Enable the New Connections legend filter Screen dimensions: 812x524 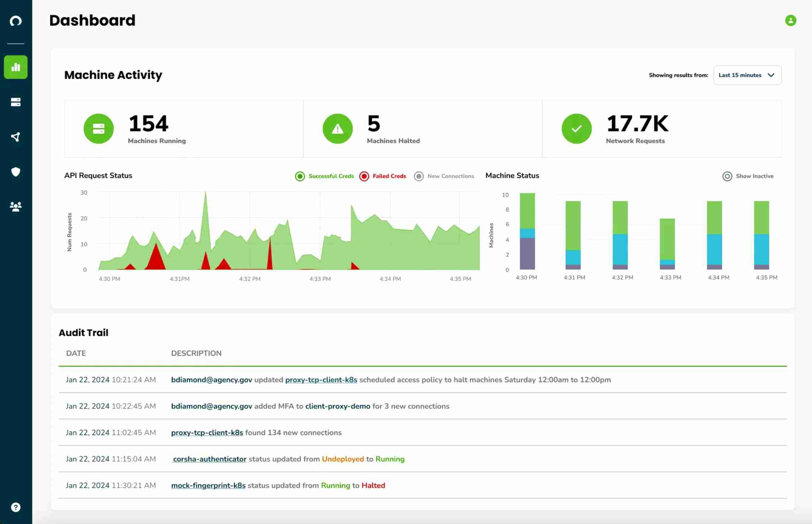(x=444, y=176)
